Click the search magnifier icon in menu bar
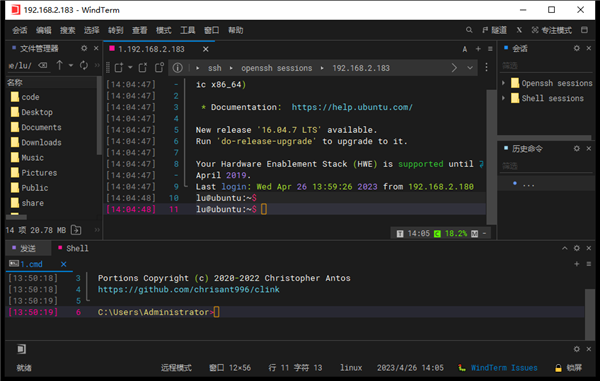The image size is (600, 381). (469, 30)
